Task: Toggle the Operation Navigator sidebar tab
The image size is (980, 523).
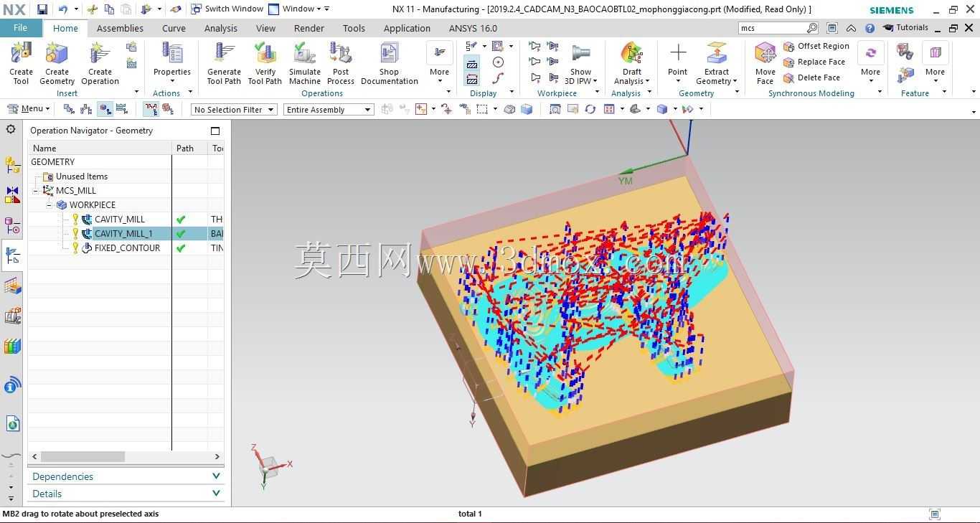Action: pyautogui.click(x=12, y=255)
